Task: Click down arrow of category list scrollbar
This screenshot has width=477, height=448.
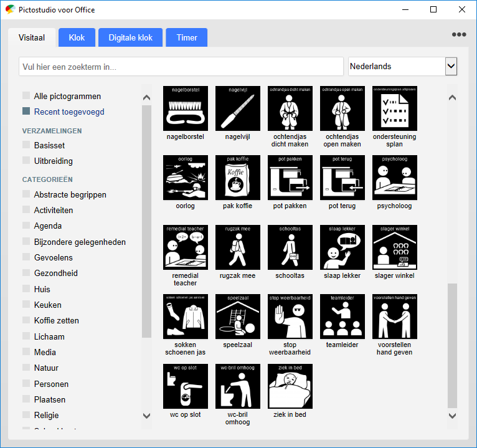Action: click(146, 416)
